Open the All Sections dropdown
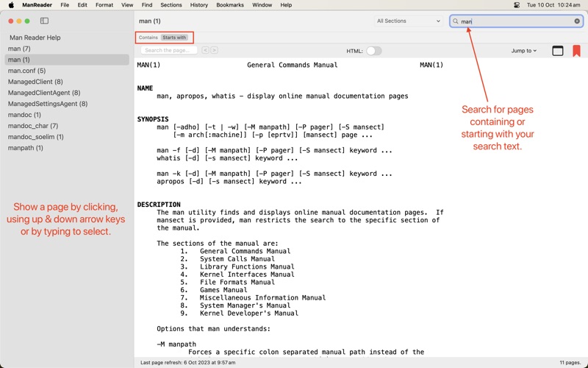 [x=409, y=21]
